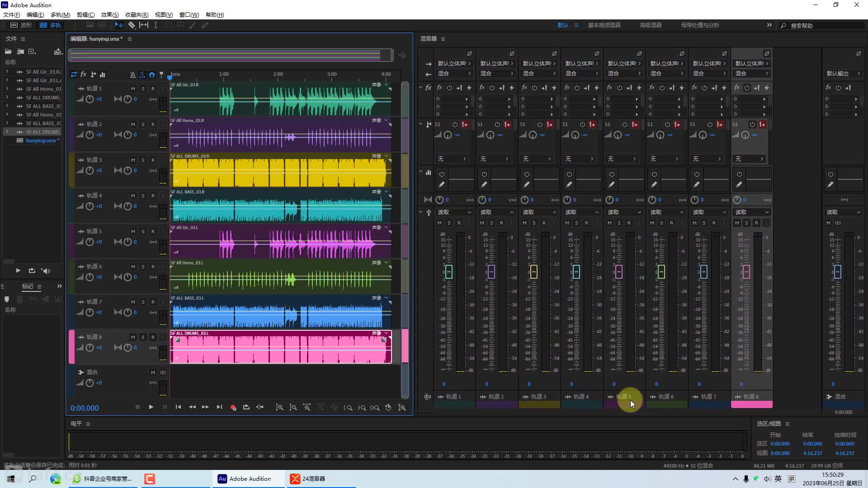Open 窗口(W) menu
This screenshot has height=488, width=868.
189,14
